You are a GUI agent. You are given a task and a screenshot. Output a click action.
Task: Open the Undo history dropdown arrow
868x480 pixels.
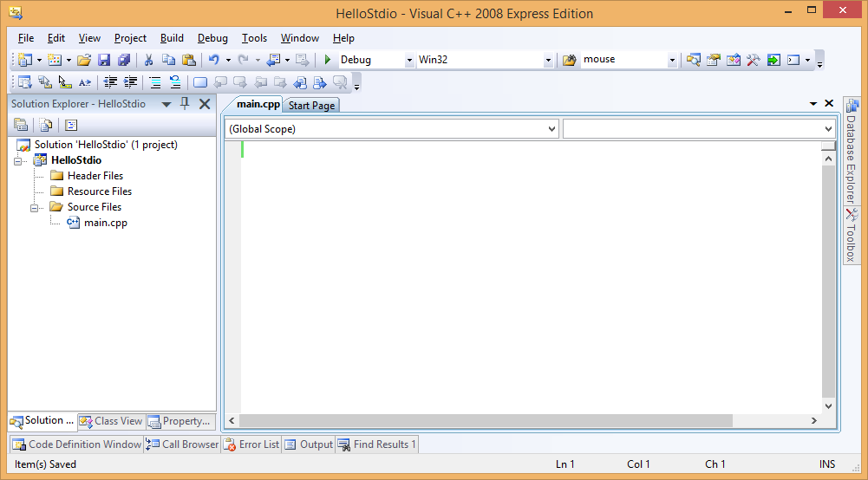pos(228,60)
